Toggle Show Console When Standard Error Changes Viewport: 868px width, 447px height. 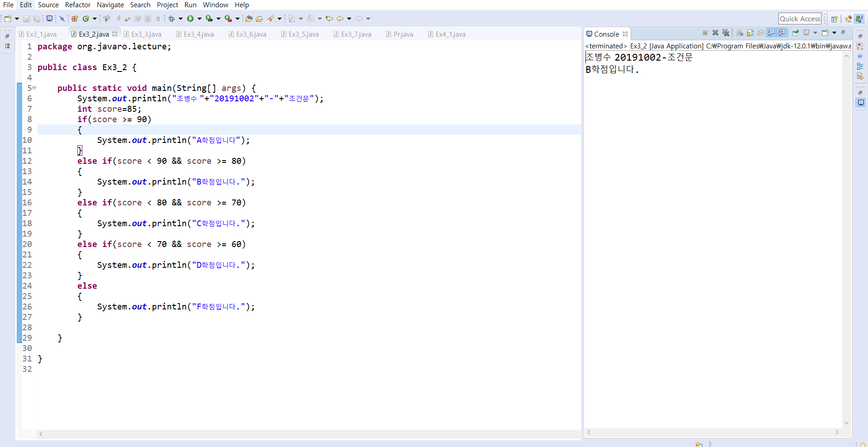[782, 33]
